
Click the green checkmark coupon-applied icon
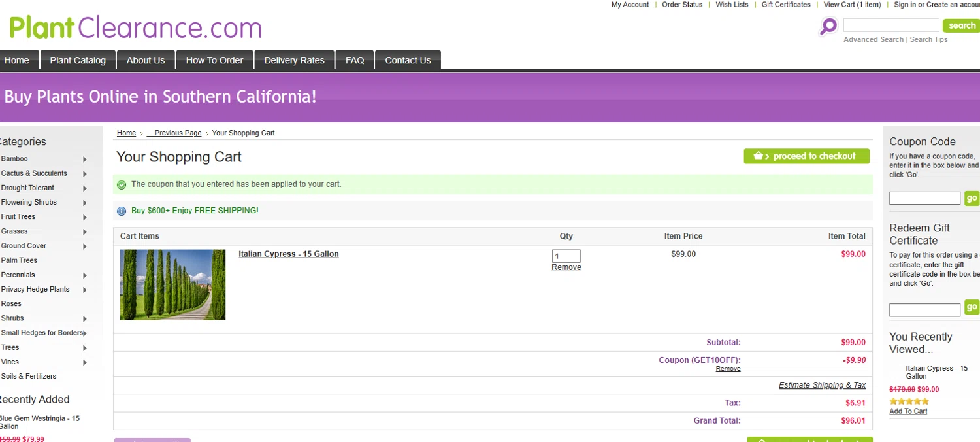click(122, 185)
